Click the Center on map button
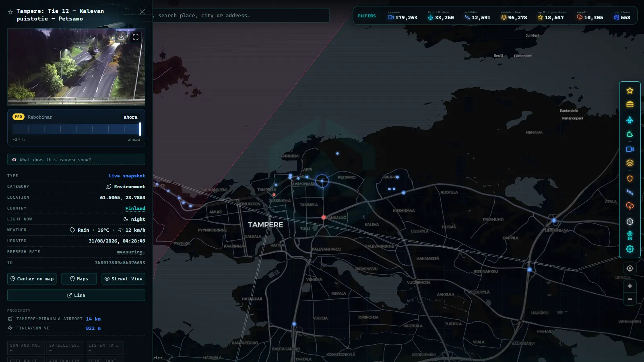The width and height of the screenshot is (644, 362). click(32, 279)
